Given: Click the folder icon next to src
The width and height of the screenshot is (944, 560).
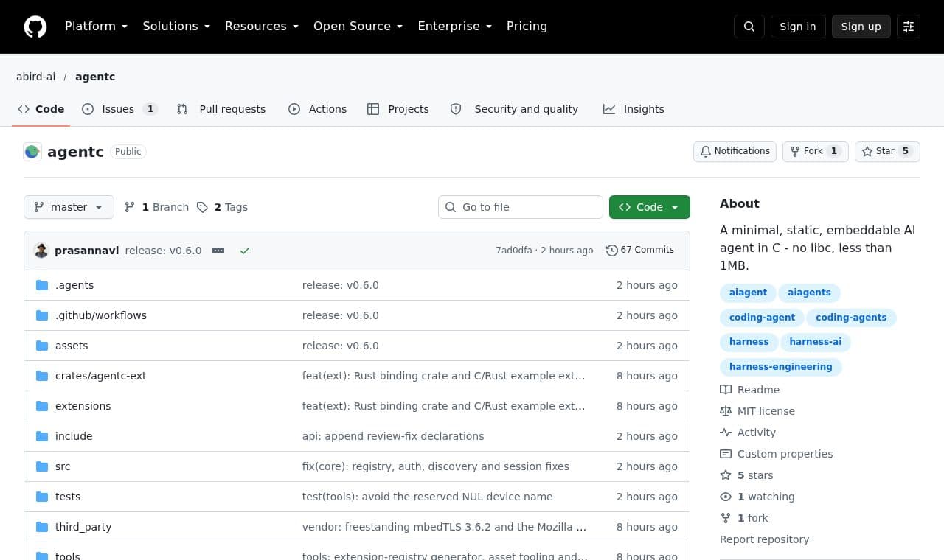Looking at the screenshot, I should click(x=42, y=466).
